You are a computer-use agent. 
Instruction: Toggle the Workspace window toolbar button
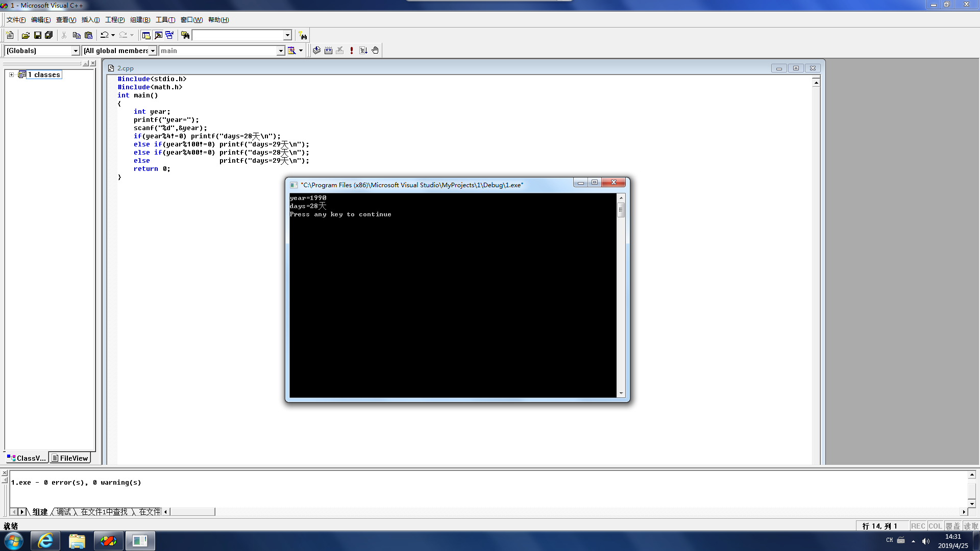[x=146, y=35]
